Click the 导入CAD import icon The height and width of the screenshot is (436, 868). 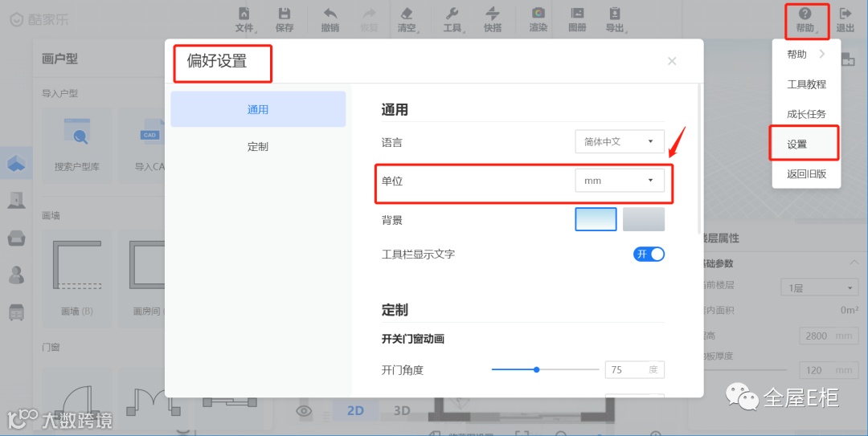pos(152,132)
